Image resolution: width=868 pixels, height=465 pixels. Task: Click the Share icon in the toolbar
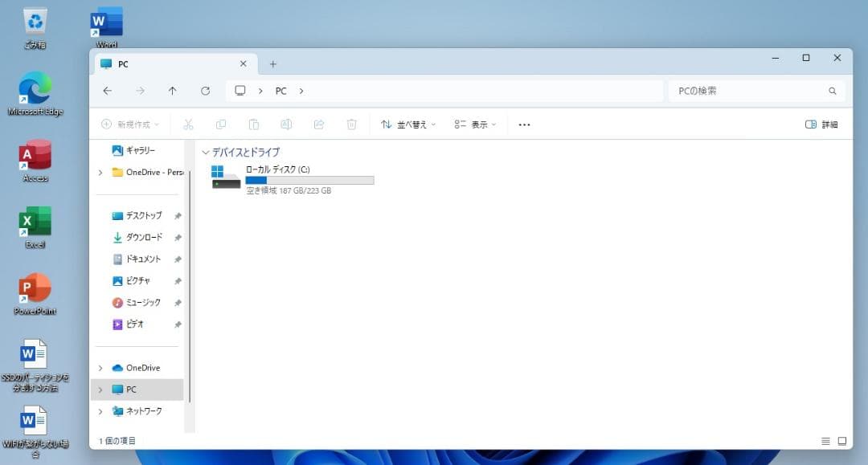[319, 124]
